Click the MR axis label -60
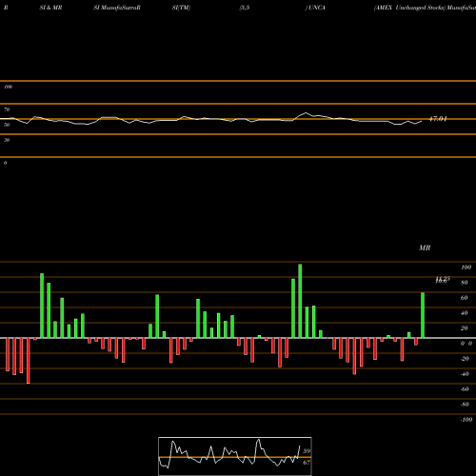 click(x=465, y=389)
